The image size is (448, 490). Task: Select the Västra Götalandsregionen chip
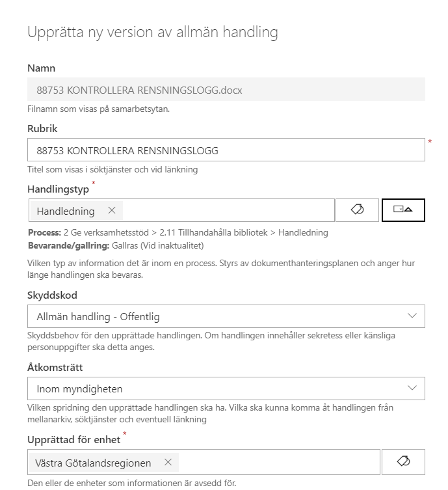tap(93, 463)
